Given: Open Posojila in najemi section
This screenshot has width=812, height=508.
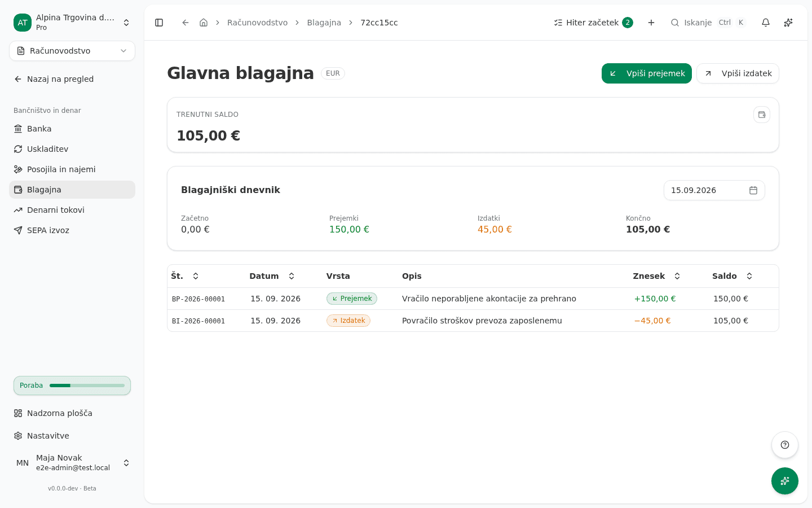Looking at the screenshot, I should pyautogui.click(x=72, y=169).
